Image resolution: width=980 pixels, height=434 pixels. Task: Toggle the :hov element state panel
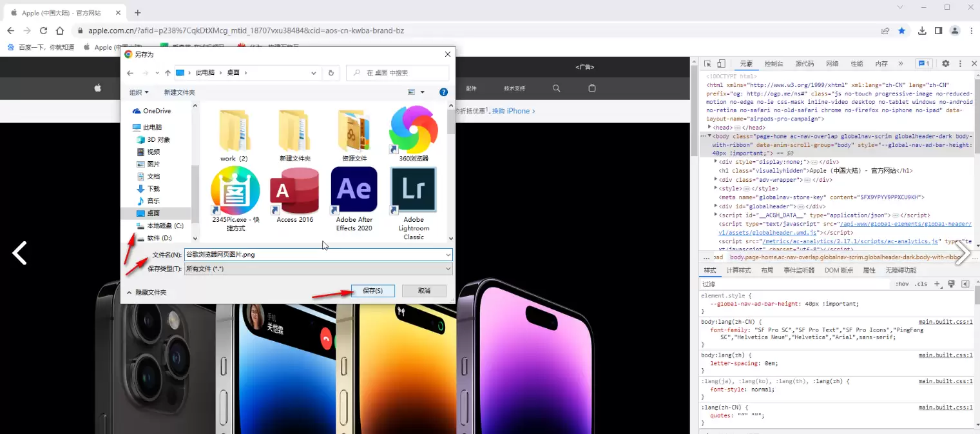[x=902, y=284]
